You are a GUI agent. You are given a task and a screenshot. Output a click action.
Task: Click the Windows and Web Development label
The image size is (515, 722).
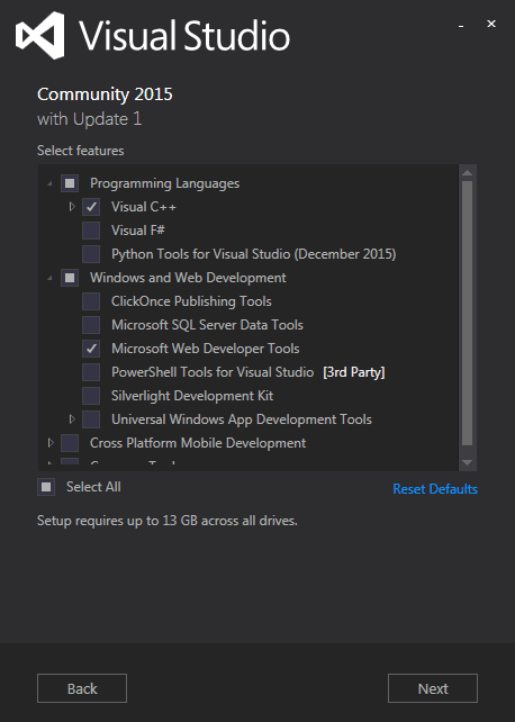tap(188, 278)
